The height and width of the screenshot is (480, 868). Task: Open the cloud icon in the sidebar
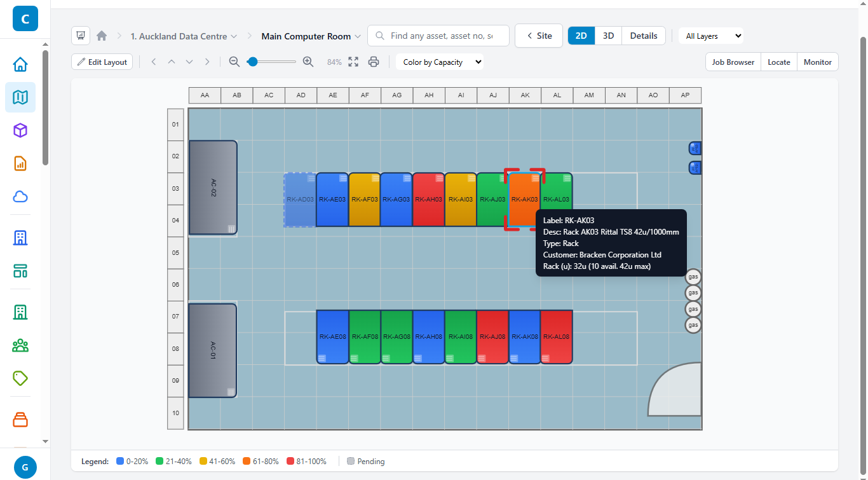pos(20,196)
